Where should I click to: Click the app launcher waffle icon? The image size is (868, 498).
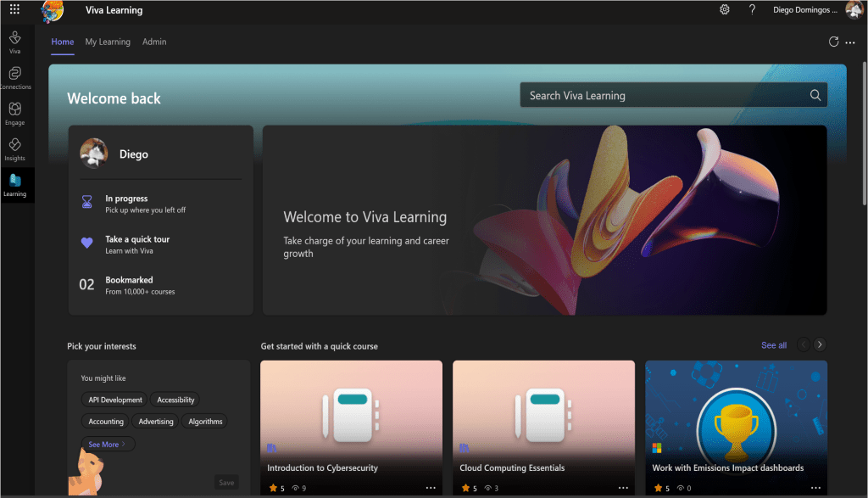(x=14, y=10)
